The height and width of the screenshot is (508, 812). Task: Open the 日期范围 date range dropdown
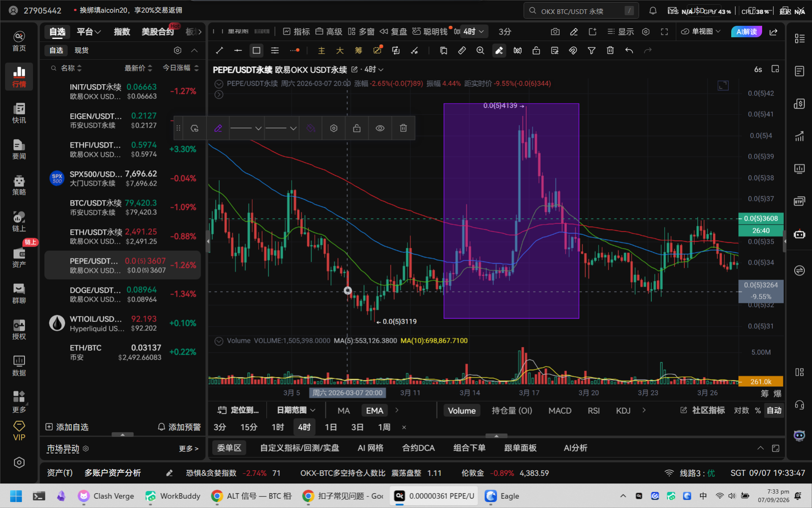(296, 410)
